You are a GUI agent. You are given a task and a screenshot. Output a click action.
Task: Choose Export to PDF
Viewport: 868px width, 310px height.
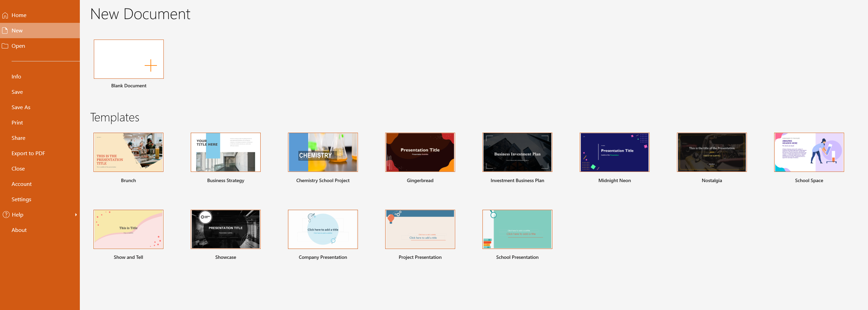point(28,153)
